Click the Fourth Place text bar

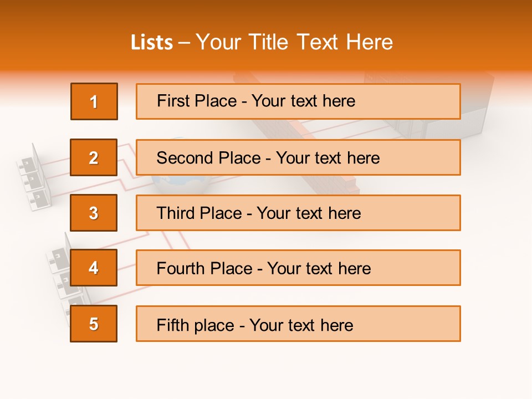[x=298, y=268]
